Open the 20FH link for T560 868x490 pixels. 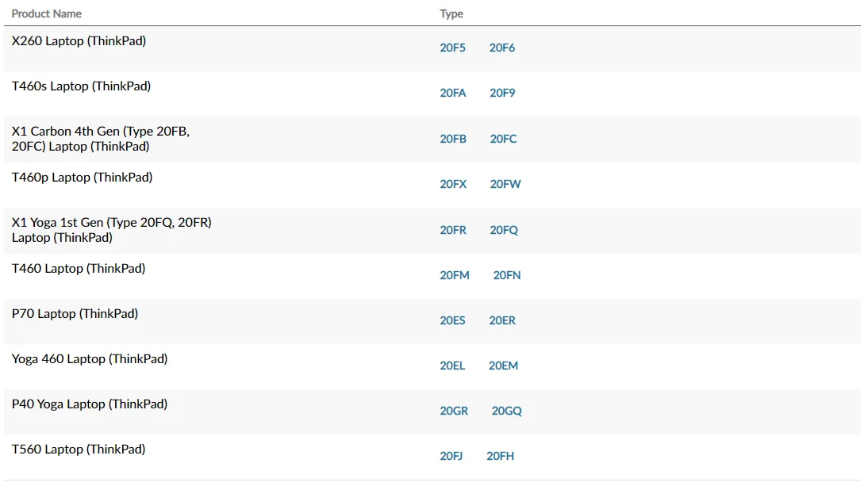pos(500,456)
